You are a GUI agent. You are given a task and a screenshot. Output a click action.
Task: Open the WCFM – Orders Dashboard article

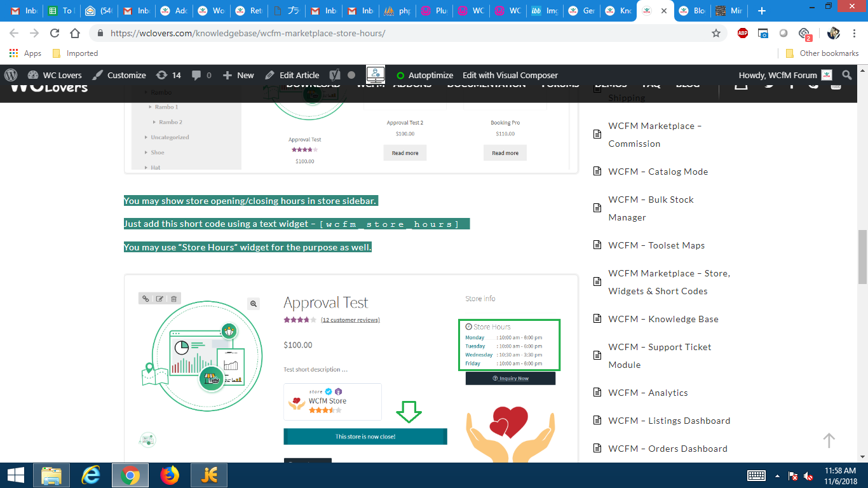[x=668, y=449]
